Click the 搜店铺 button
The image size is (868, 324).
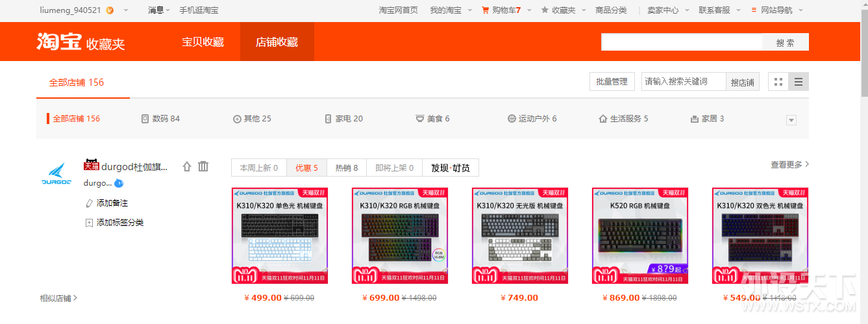(x=742, y=82)
